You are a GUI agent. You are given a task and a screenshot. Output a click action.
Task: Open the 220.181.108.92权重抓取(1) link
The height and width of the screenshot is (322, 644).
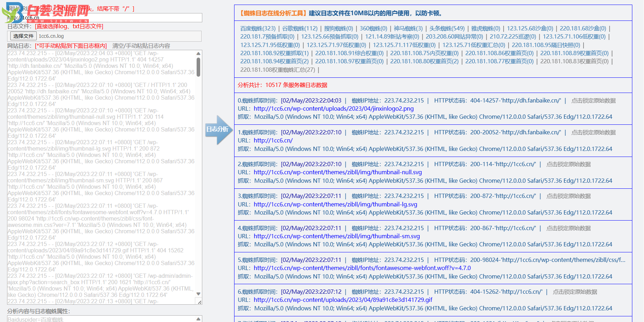pyautogui.click(x=274, y=53)
